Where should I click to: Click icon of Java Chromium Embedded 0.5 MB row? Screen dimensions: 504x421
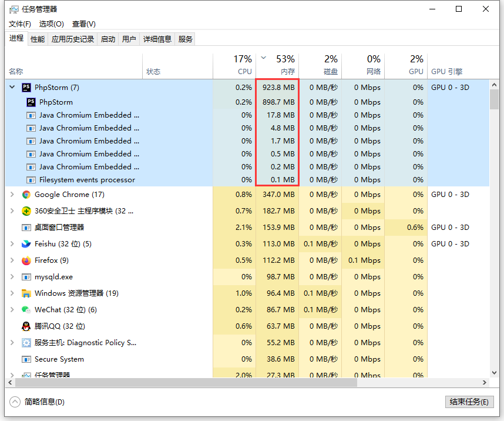click(31, 154)
